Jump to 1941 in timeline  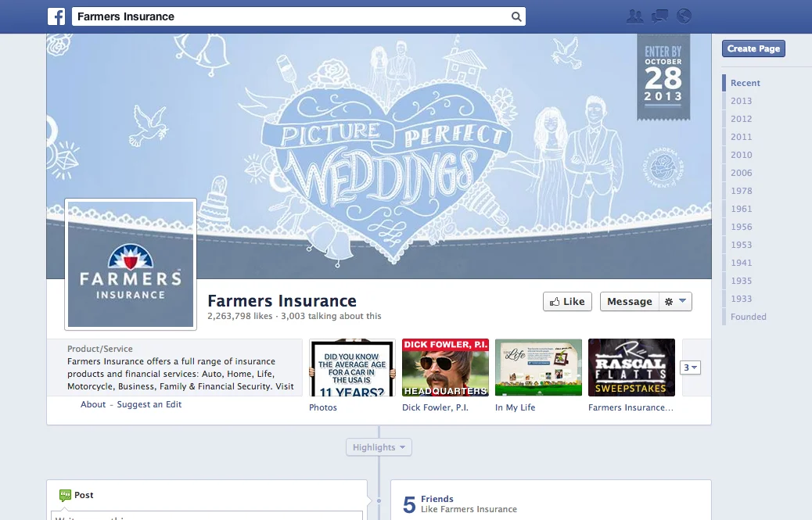coord(741,263)
